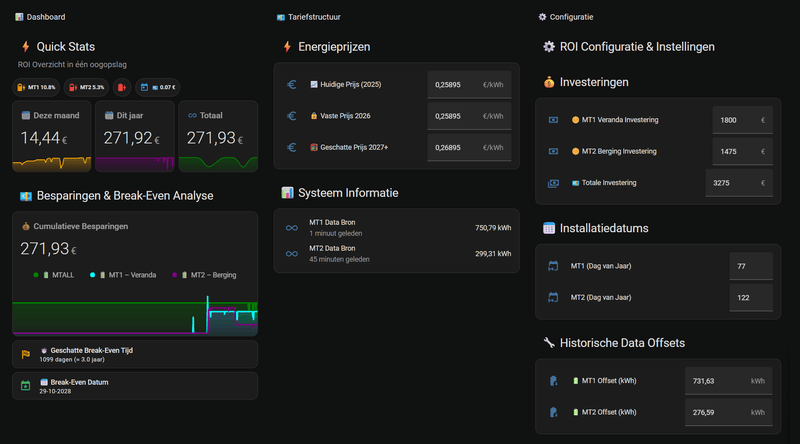Screen dimensions: 800x444
Task: Switch to the Configuratie tab
Action: coord(566,17)
